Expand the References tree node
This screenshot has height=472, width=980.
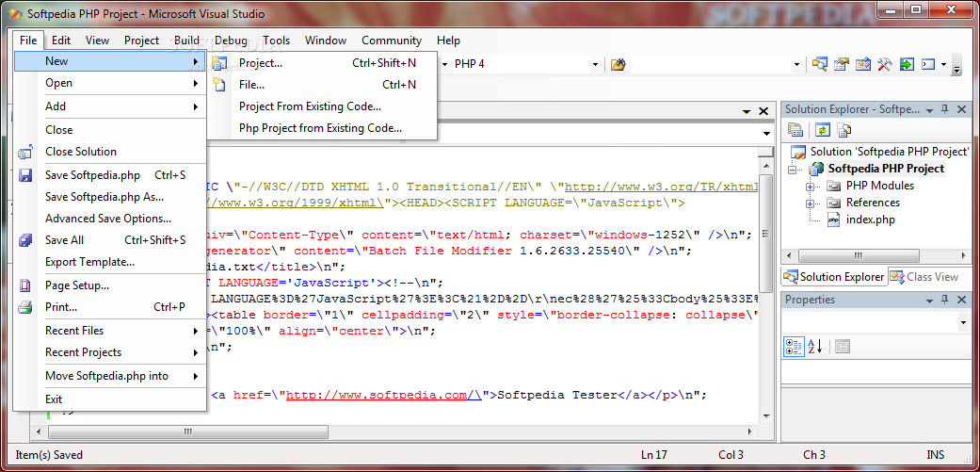click(x=811, y=203)
